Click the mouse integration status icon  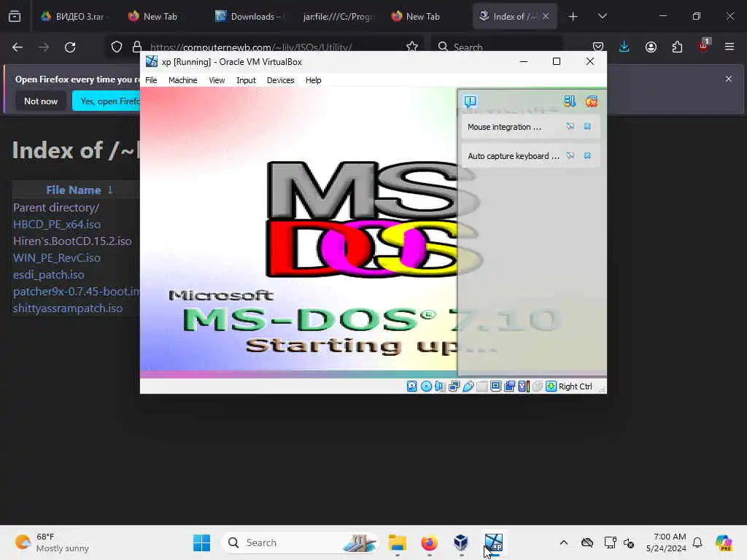click(538, 386)
